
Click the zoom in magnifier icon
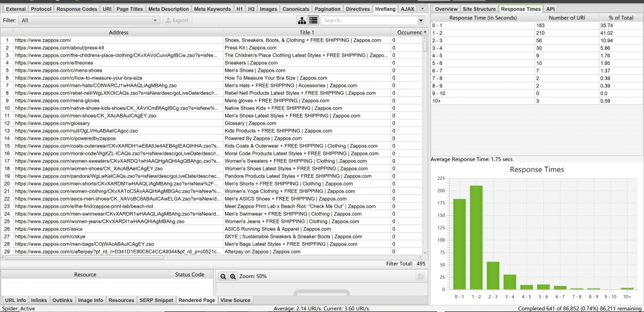233,277
